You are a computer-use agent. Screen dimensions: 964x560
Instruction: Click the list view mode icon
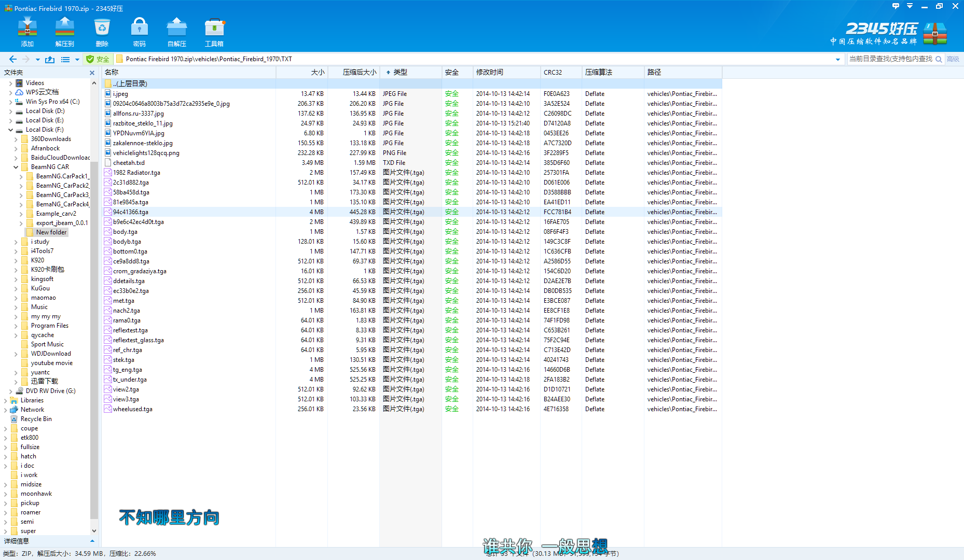(65, 59)
